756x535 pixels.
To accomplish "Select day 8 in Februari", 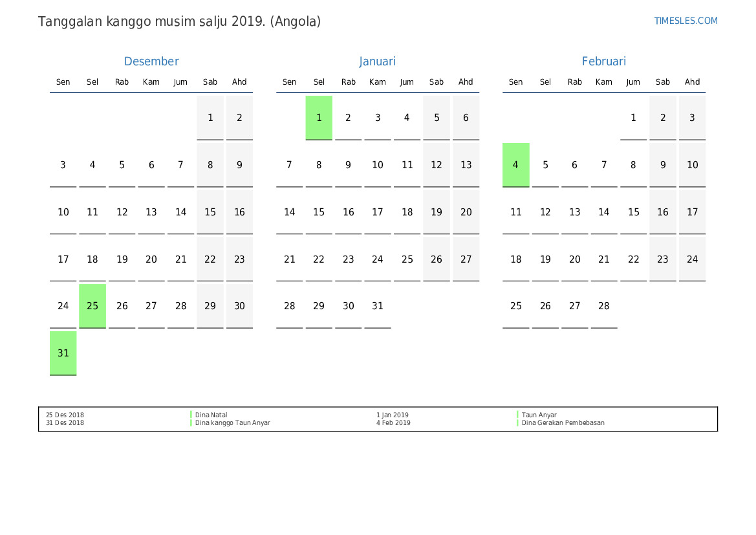I will click(x=634, y=165).
